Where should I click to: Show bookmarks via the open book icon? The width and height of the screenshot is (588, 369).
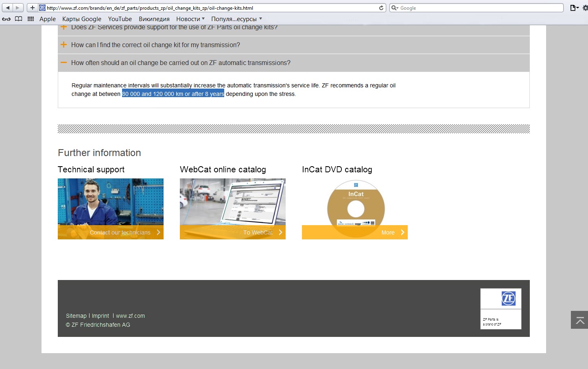(x=19, y=19)
